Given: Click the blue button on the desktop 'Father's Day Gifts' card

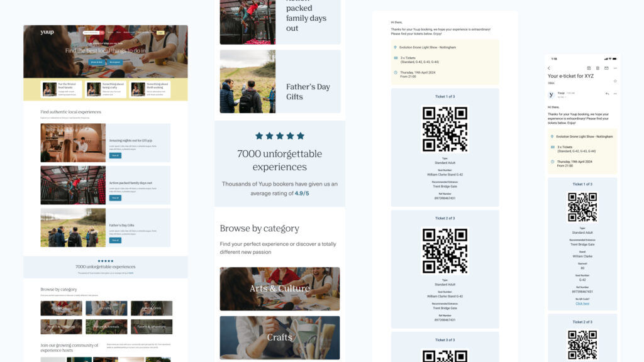Looking at the screenshot, I should (x=115, y=240).
